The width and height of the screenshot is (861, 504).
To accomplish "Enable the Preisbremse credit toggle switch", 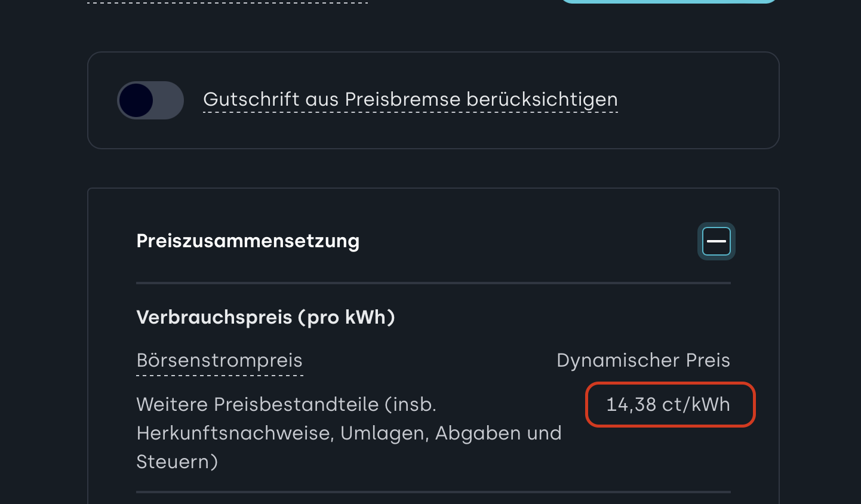I will click(150, 100).
